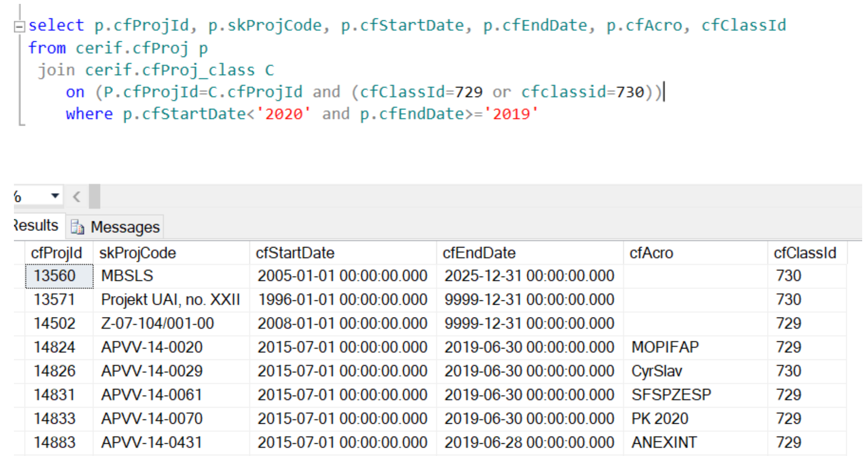Viewport: 868px width, 456px height.
Task: Select the cfProjId column header
Action: (57, 253)
